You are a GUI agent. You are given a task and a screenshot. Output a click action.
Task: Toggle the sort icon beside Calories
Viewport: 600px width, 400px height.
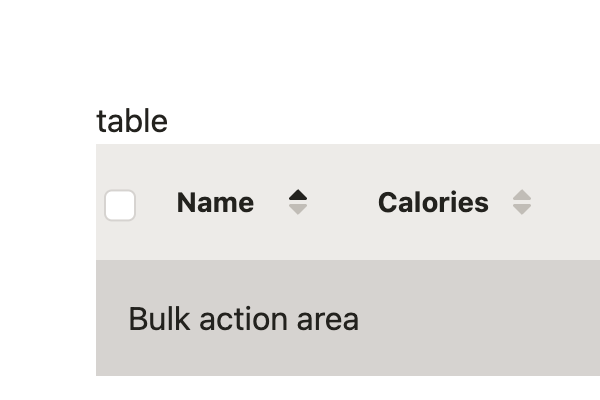(x=522, y=203)
